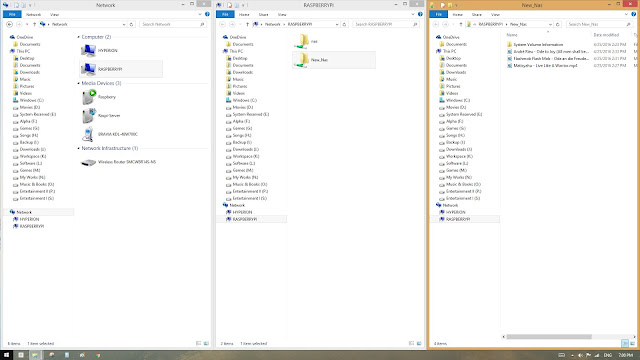Select OneDrive in RASPBERRYPI window sidebar

[238, 37]
